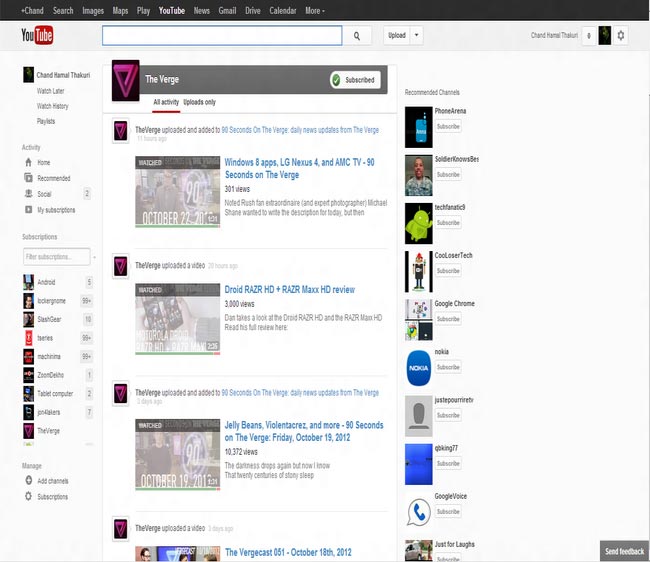The width and height of the screenshot is (650, 562).
Task: Open the settings gear in the header
Action: 621,36
